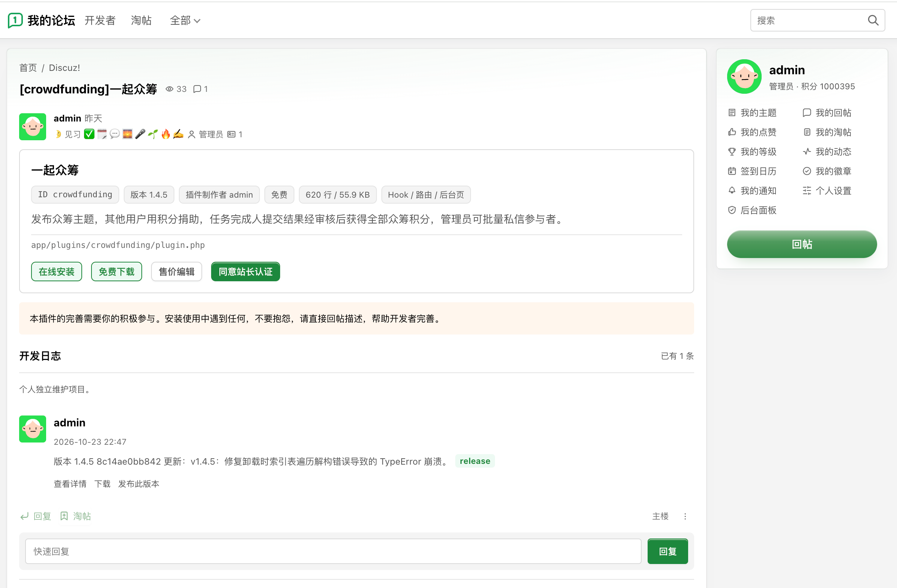Expand the 全部 dropdown in navigation

point(185,20)
